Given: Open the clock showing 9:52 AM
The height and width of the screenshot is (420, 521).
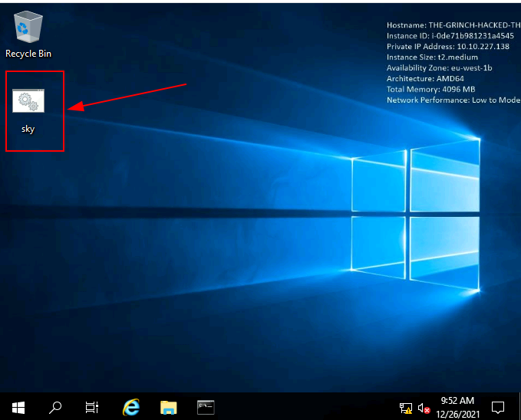Looking at the screenshot, I should (457, 408).
